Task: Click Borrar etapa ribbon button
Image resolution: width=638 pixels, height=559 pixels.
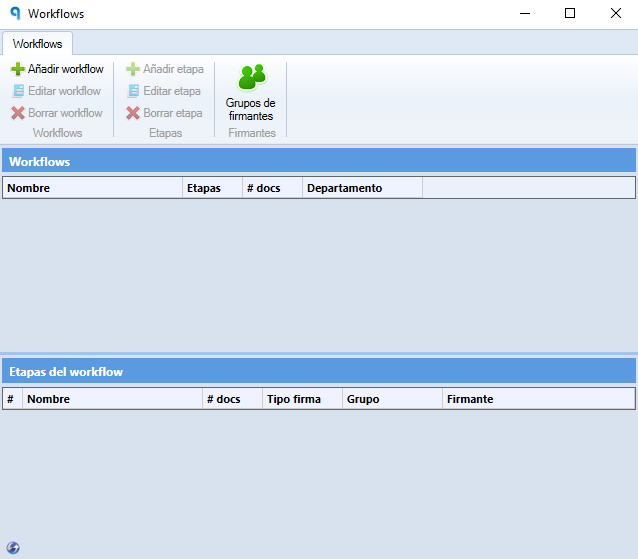Action: click(164, 113)
